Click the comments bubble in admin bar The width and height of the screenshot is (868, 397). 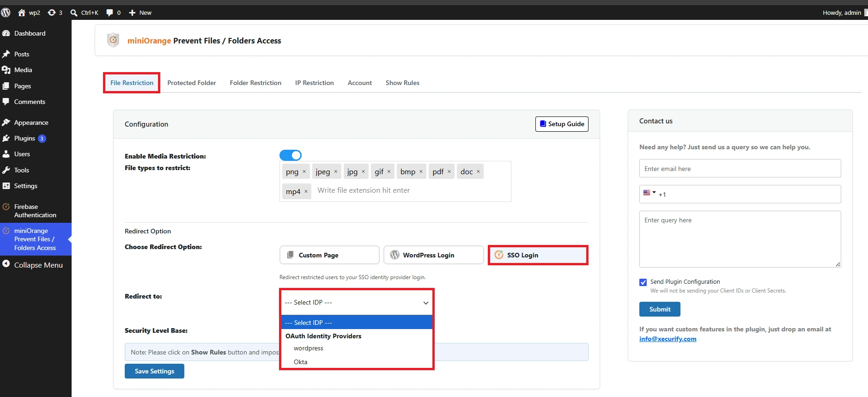pos(109,12)
